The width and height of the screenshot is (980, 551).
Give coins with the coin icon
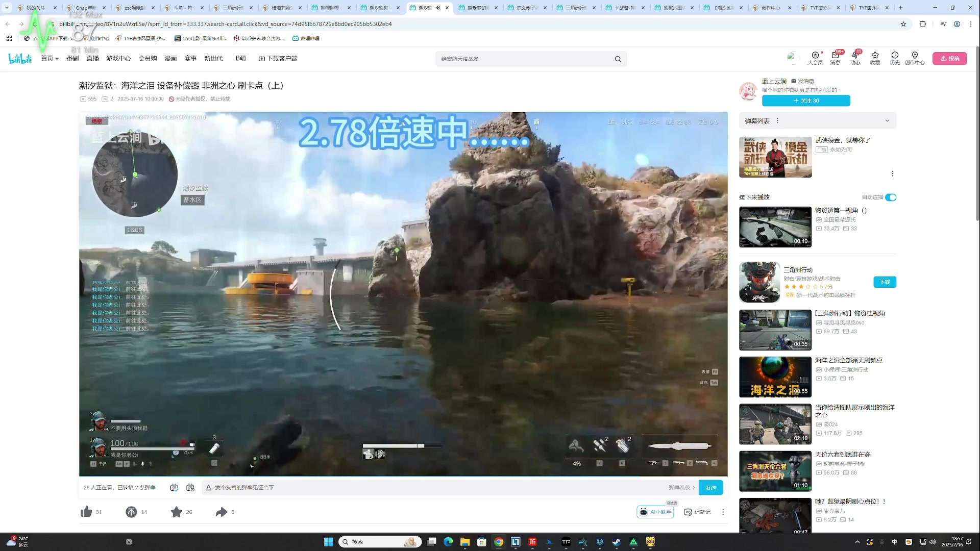[131, 512]
